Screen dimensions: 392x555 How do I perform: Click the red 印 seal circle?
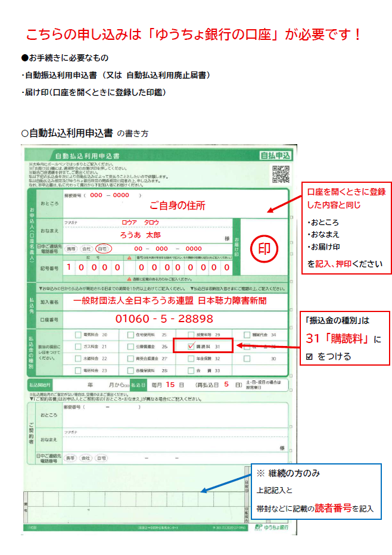(x=264, y=249)
